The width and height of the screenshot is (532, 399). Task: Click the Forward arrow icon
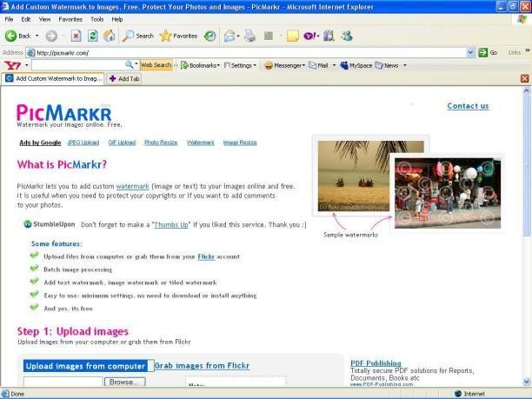pyautogui.click(x=51, y=36)
